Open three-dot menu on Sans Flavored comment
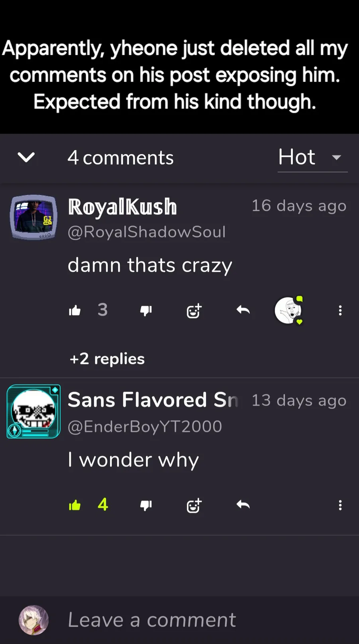The image size is (359, 644). click(x=340, y=505)
